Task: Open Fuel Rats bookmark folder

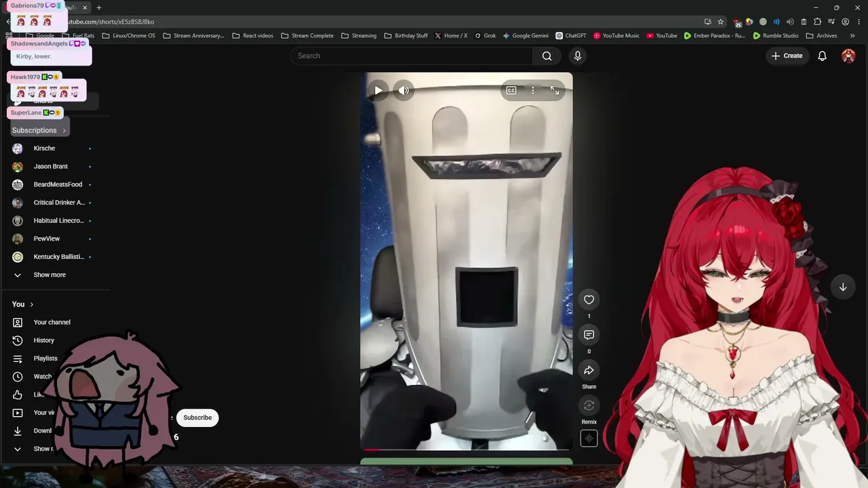Action: tap(79, 36)
